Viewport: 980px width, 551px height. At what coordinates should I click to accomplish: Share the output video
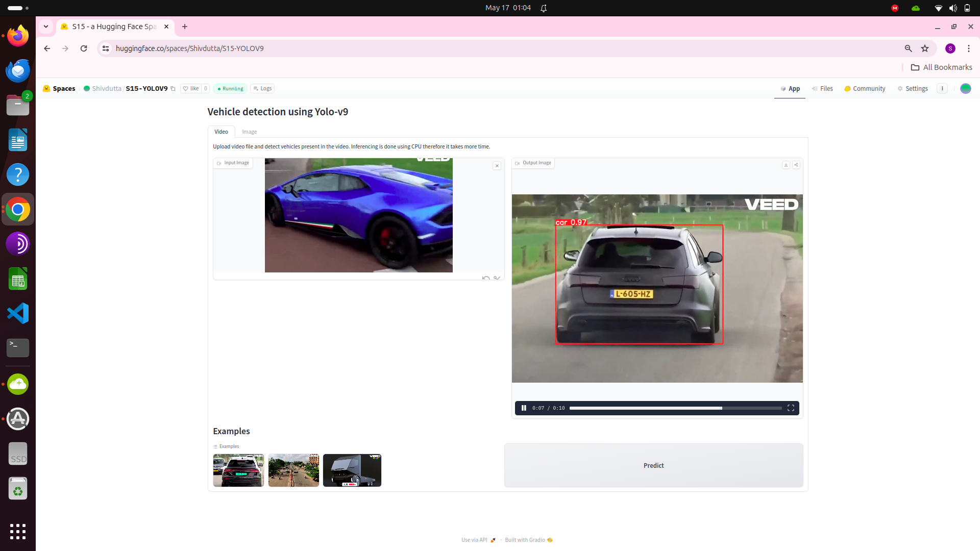click(x=796, y=165)
